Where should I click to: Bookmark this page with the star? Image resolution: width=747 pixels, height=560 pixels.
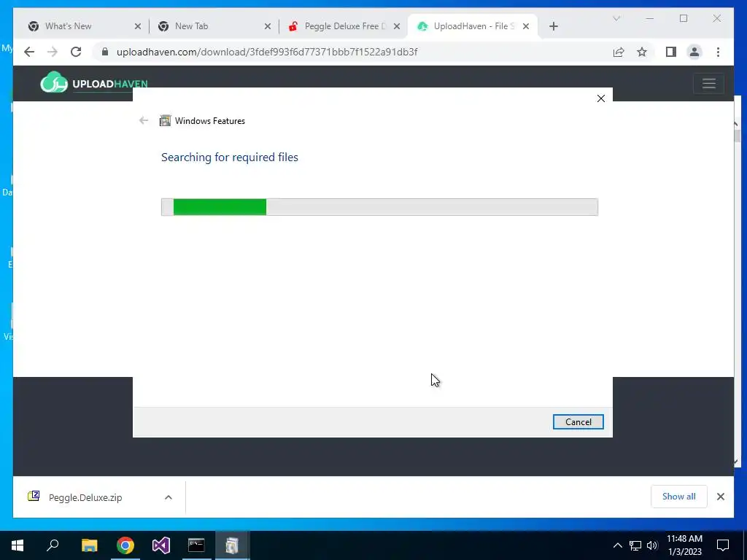point(642,52)
